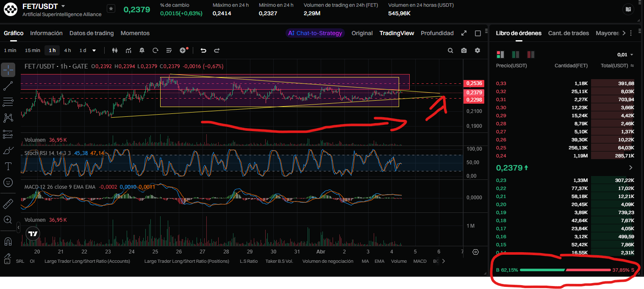The image size is (644, 289).
Task: Open the candlestick chart style selector
Action: [x=114, y=50]
